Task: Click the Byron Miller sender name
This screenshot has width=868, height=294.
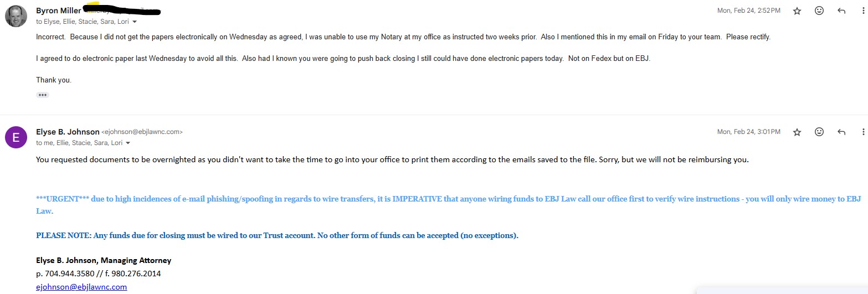Action: [58, 11]
